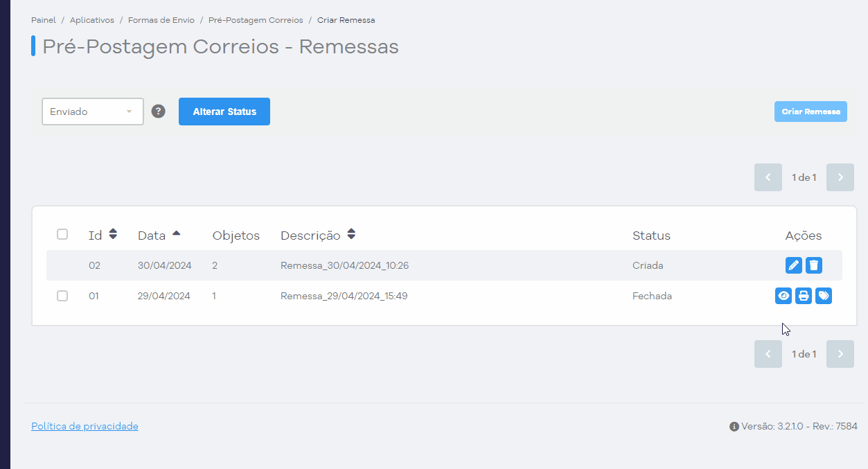This screenshot has width=868, height=469.
Task: Navigate to Formas de Envio breadcrumb
Action: (161, 20)
